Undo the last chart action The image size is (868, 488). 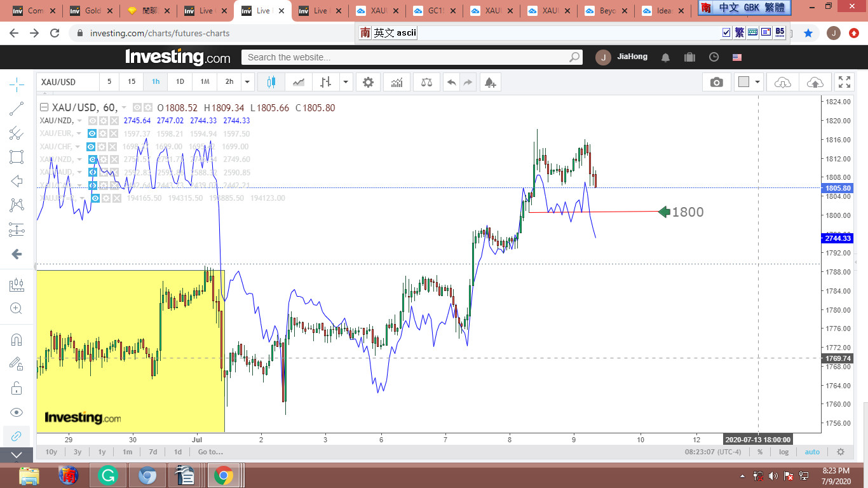coord(451,82)
